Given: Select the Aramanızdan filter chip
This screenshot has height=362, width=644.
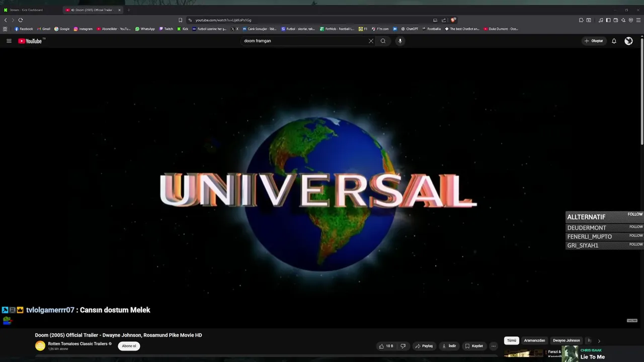Looking at the screenshot, I should [534, 340].
